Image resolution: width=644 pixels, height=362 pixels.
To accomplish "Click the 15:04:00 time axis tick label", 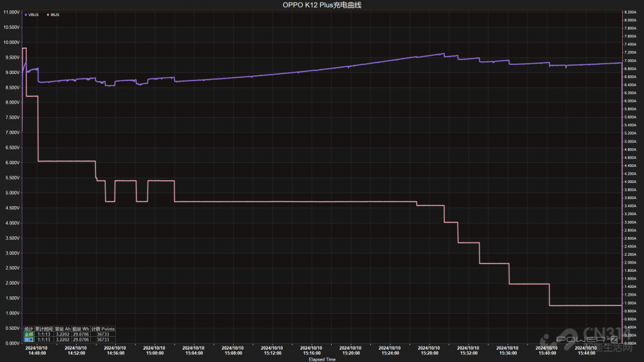I will pos(194,353).
